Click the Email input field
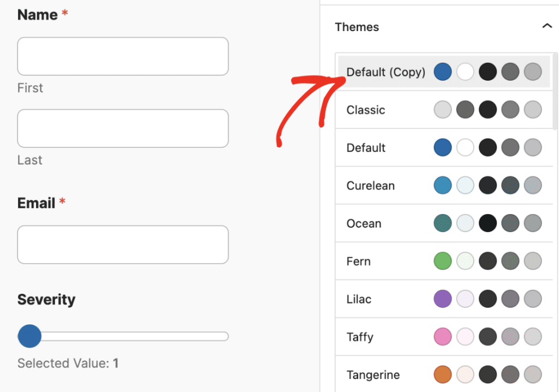Viewport: 559px width, 392px height. click(123, 245)
